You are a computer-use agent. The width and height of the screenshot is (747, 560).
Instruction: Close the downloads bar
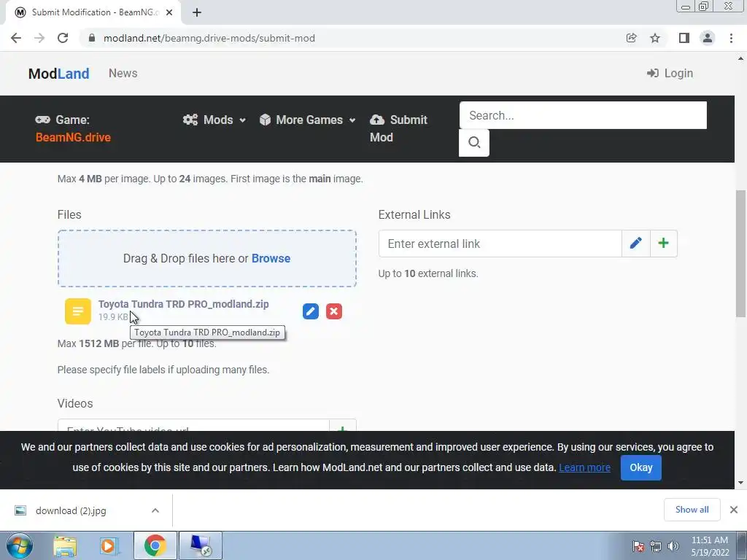tap(734, 510)
